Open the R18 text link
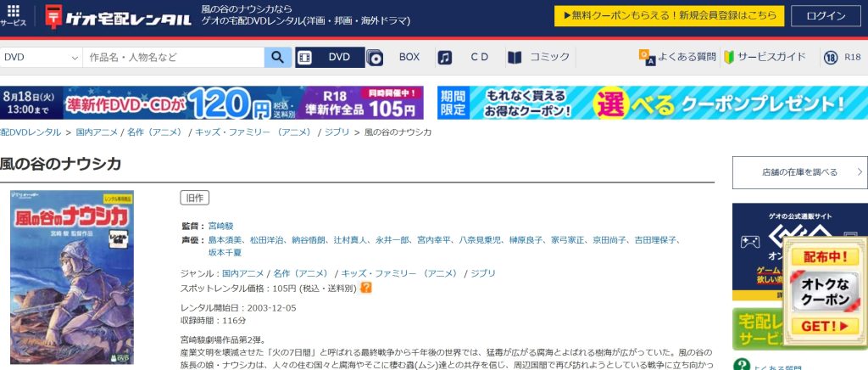The height and width of the screenshot is (370, 868). point(853,57)
